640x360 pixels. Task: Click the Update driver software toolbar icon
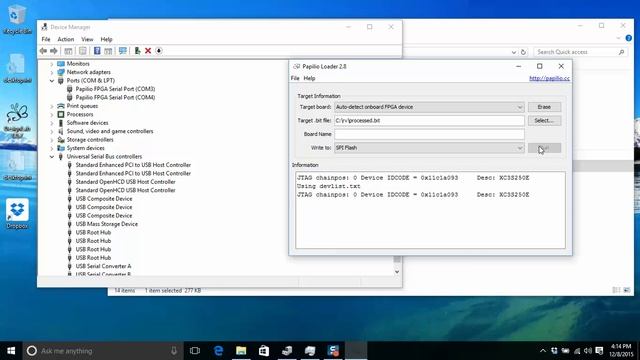pyautogui.click(x=137, y=51)
